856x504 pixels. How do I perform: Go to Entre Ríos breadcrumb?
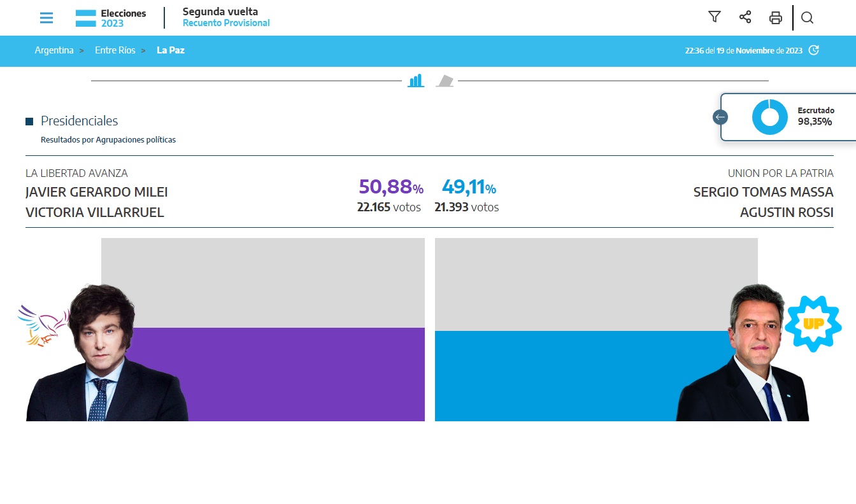tap(115, 50)
